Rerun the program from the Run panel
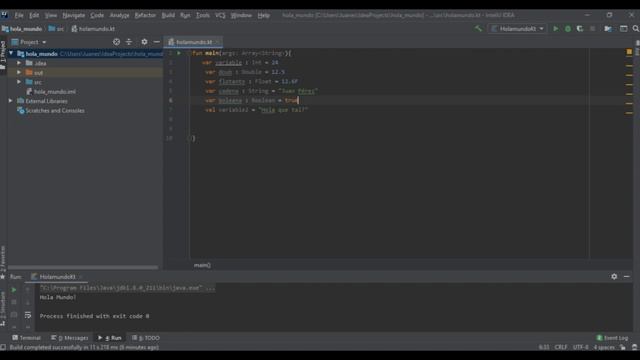640x360 pixels. (x=13, y=290)
